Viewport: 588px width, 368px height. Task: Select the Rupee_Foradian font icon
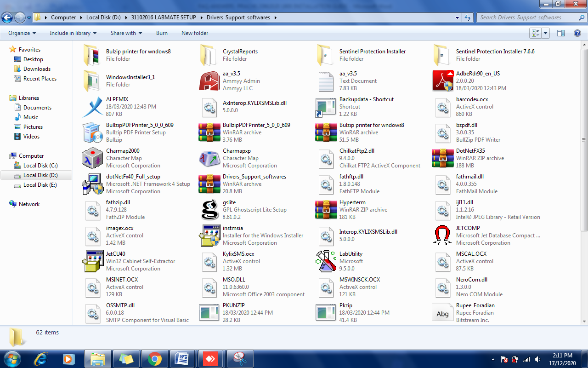coord(443,313)
